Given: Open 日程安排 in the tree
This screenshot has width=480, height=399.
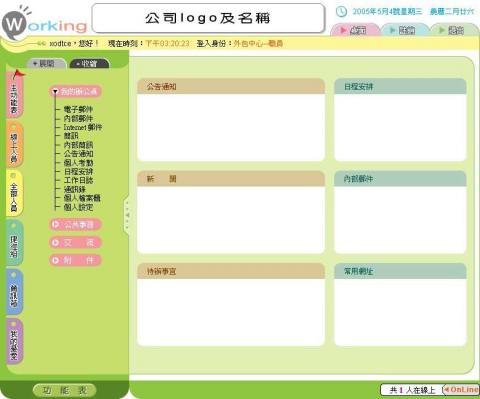Looking at the screenshot, I should click(78, 172).
